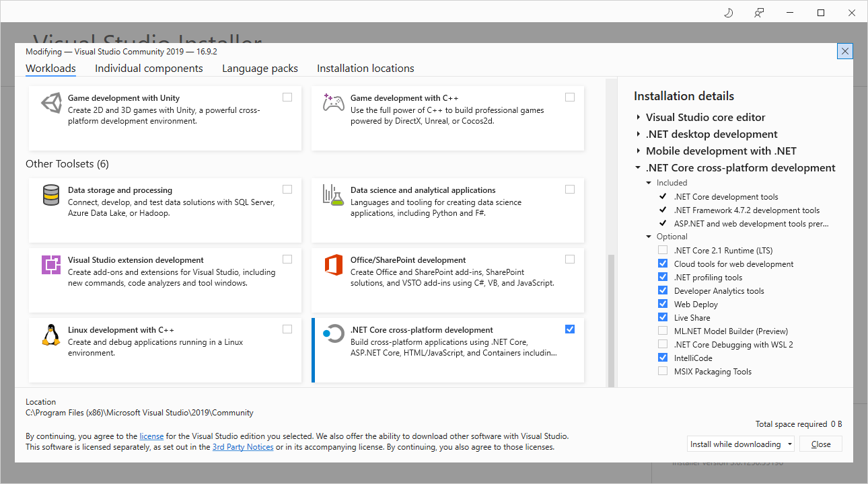Select .NET Framework 4.7.2 development tools item

coord(747,210)
